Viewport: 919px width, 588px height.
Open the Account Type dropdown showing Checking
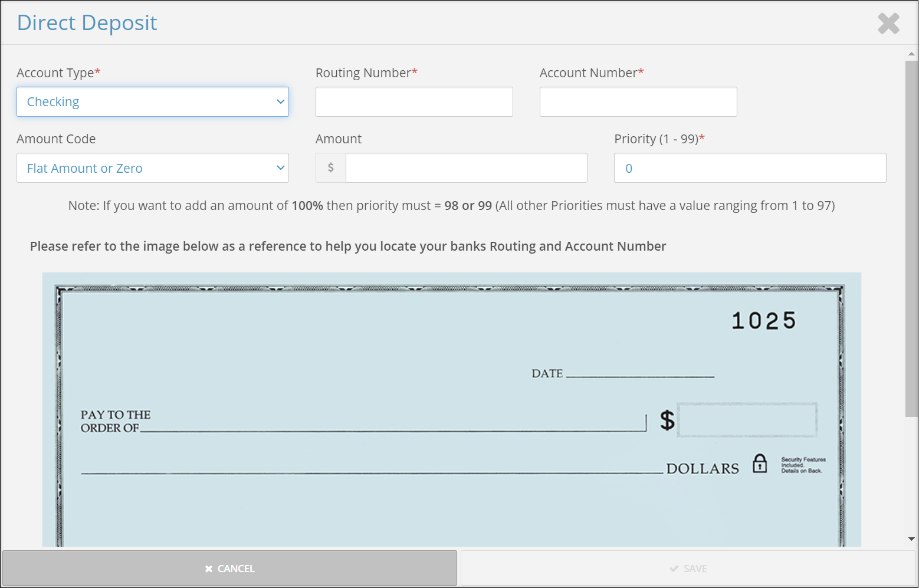(x=152, y=101)
